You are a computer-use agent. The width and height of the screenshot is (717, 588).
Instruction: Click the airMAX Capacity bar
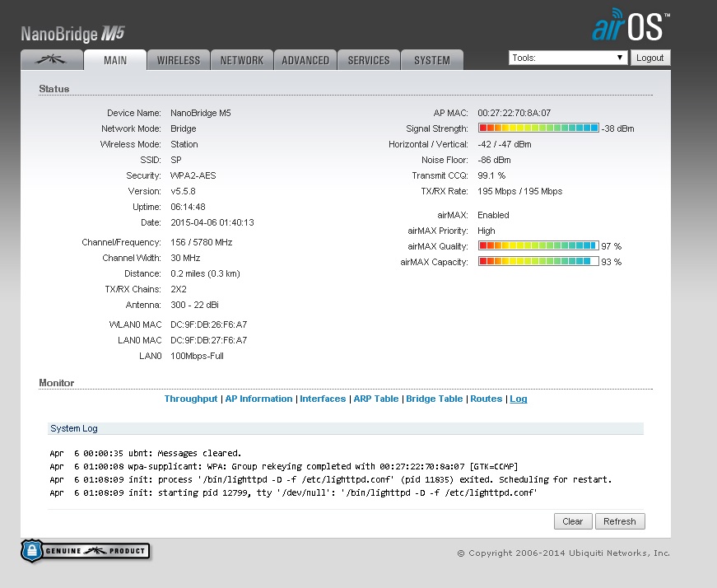[x=538, y=261]
